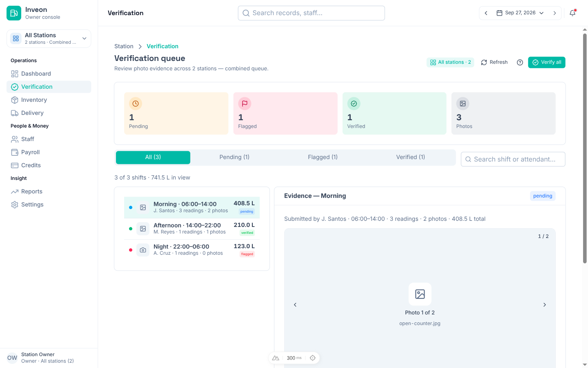The image size is (588, 368).
Task: Open Settings in the sidebar
Action: pos(49,204)
